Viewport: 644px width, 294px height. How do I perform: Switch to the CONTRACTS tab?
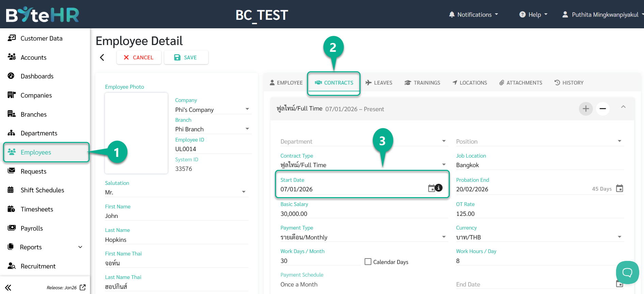coord(334,83)
